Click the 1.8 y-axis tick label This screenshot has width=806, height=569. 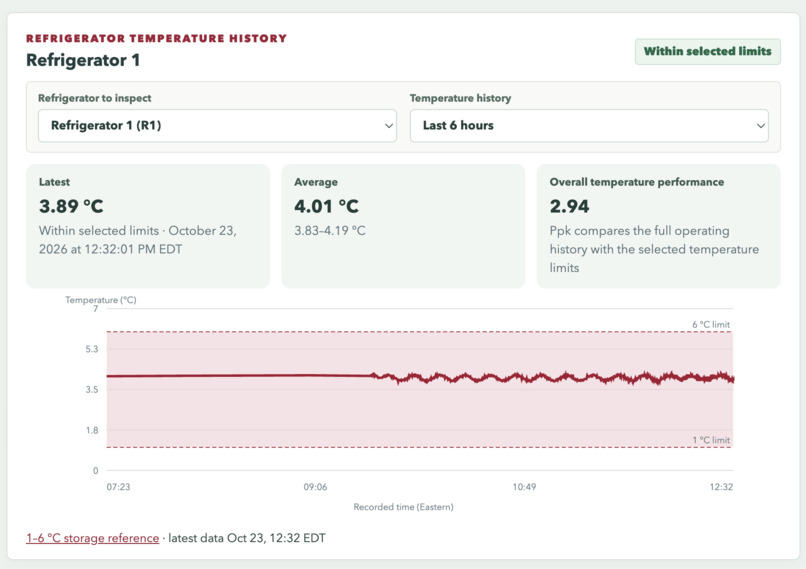(91, 430)
